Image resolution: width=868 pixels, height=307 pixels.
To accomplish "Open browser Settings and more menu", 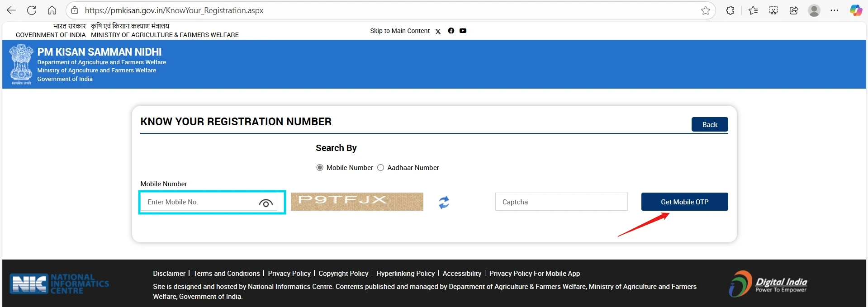I will click(835, 10).
